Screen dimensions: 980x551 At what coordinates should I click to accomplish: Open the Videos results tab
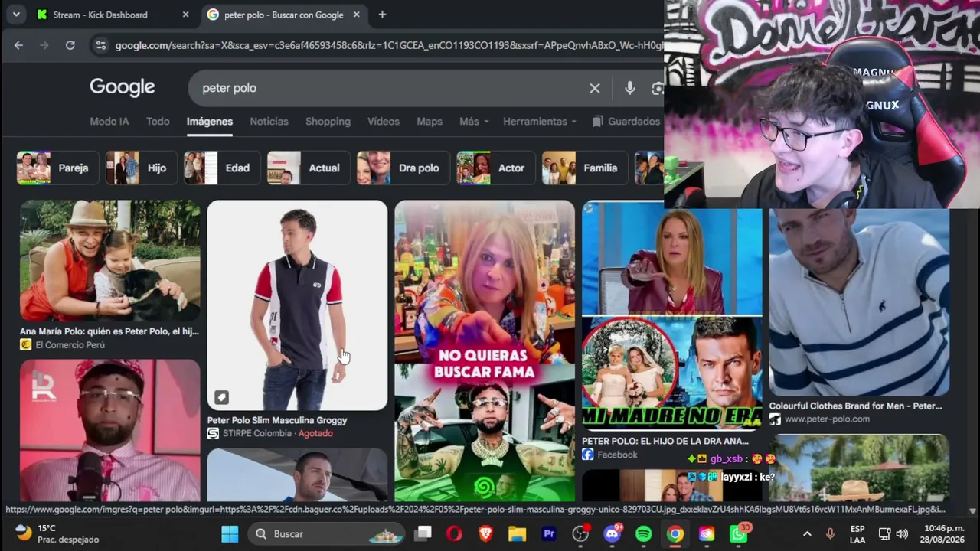384,122
